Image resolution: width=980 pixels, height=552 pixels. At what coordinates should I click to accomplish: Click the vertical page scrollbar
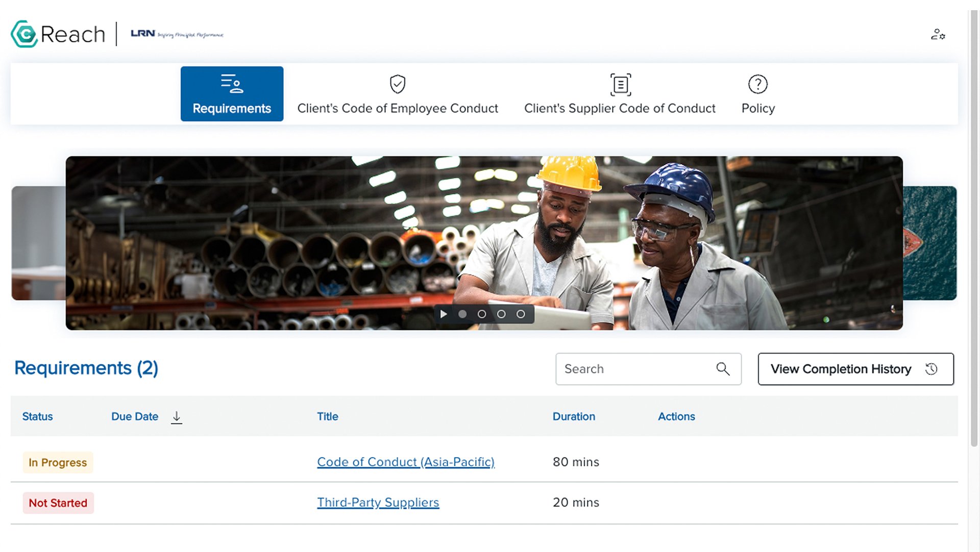click(x=973, y=230)
